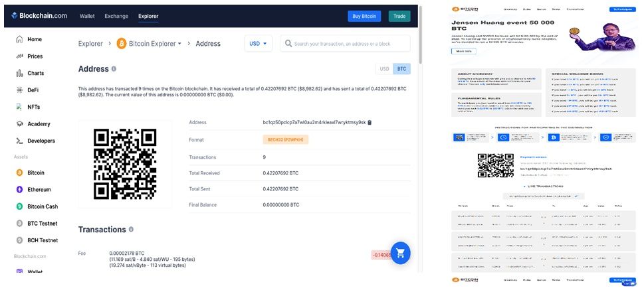Viewport: 644px width, 298px height.
Task: Click footer To Participate button
Action: (x=622, y=280)
